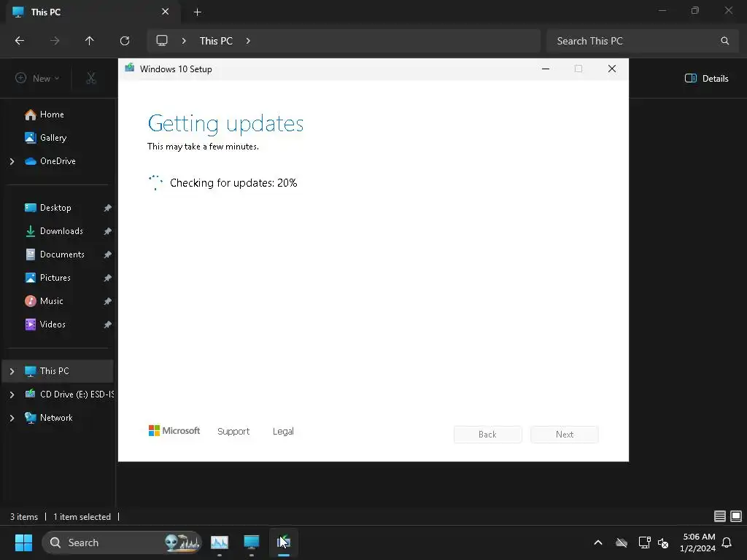
Task: Open the Support link in Windows 10 Setup
Action: (x=233, y=432)
